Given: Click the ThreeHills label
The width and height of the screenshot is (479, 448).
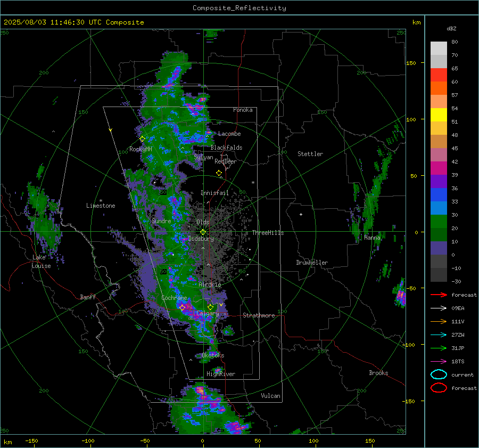Looking at the screenshot, I should pyautogui.click(x=268, y=233).
